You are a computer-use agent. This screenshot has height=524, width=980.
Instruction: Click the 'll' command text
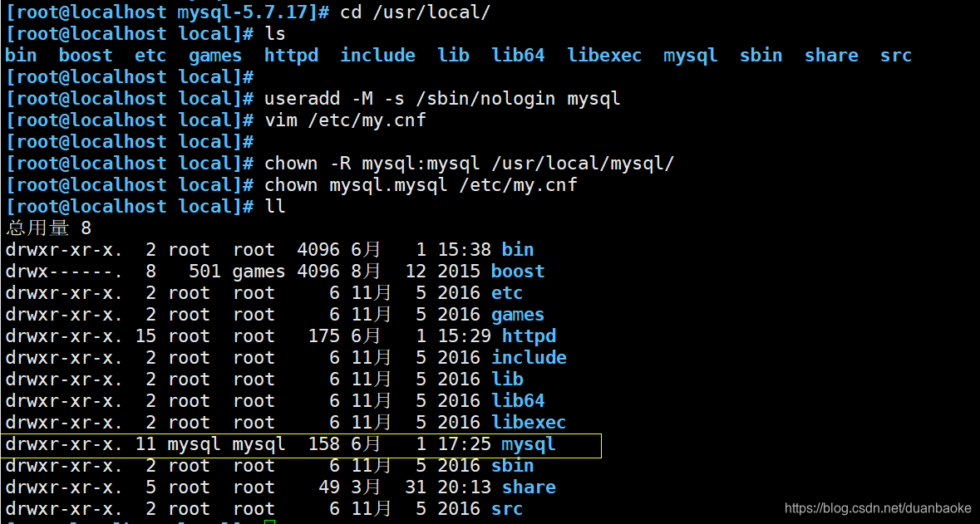pyautogui.click(x=275, y=206)
